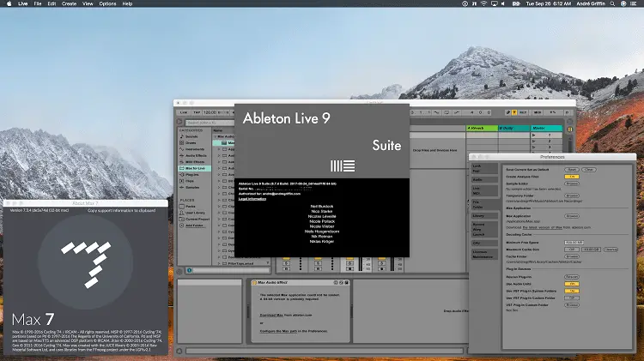Click the save preset icon on Max Audio Effect
This screenshot has width=644, height=361.
point(347,283)
